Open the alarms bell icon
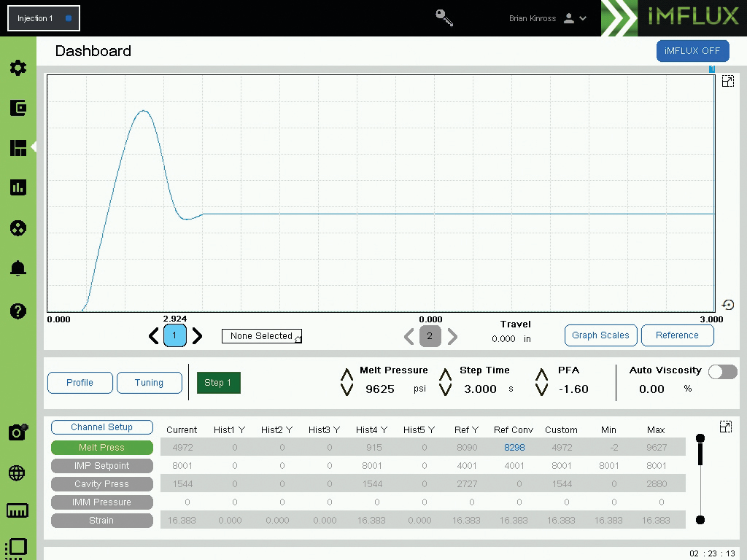Viewport: 747px width, 560px height. pyautogui.click(x=18, y=268)
